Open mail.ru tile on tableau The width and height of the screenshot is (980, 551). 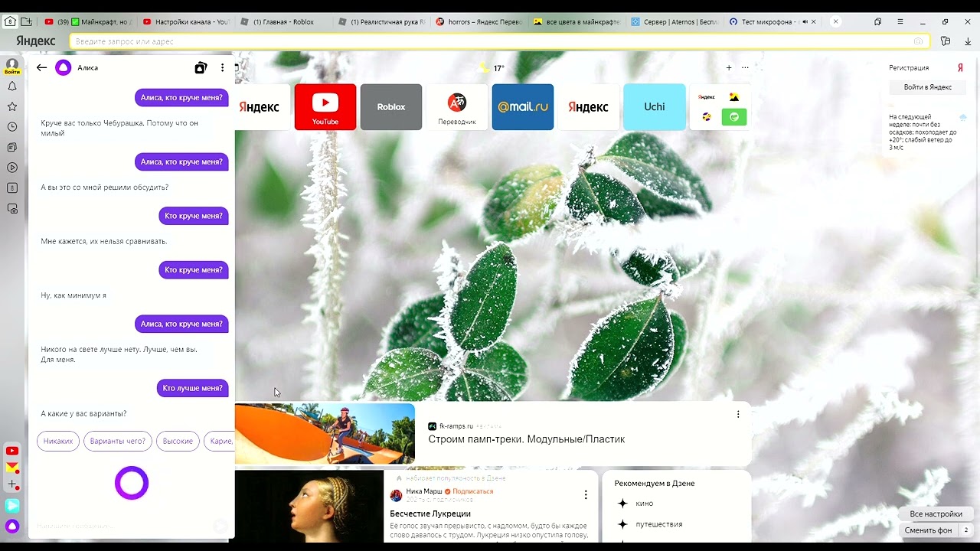coord(523,107)
